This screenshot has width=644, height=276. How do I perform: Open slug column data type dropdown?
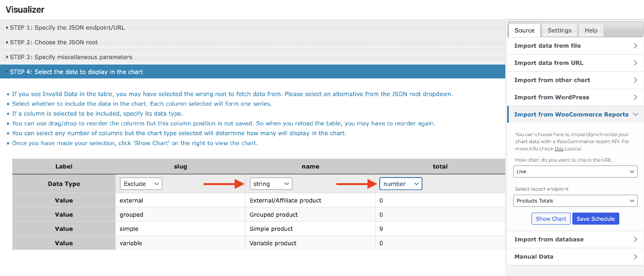[141, 184]
